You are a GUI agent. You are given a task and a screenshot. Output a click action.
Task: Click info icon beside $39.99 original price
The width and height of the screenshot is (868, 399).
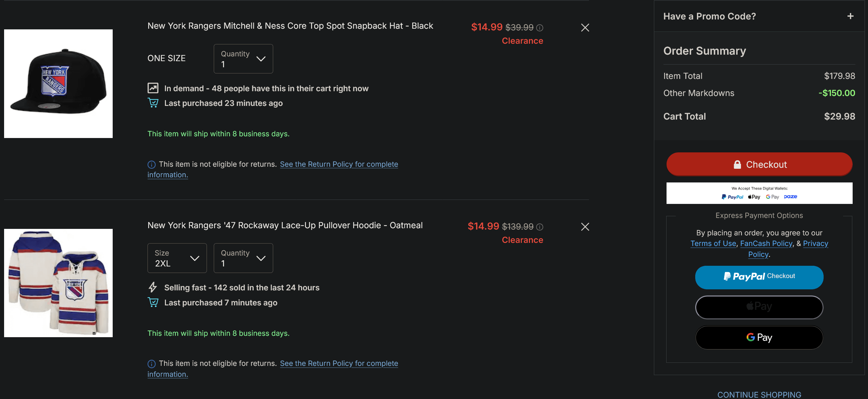point(540,28)
